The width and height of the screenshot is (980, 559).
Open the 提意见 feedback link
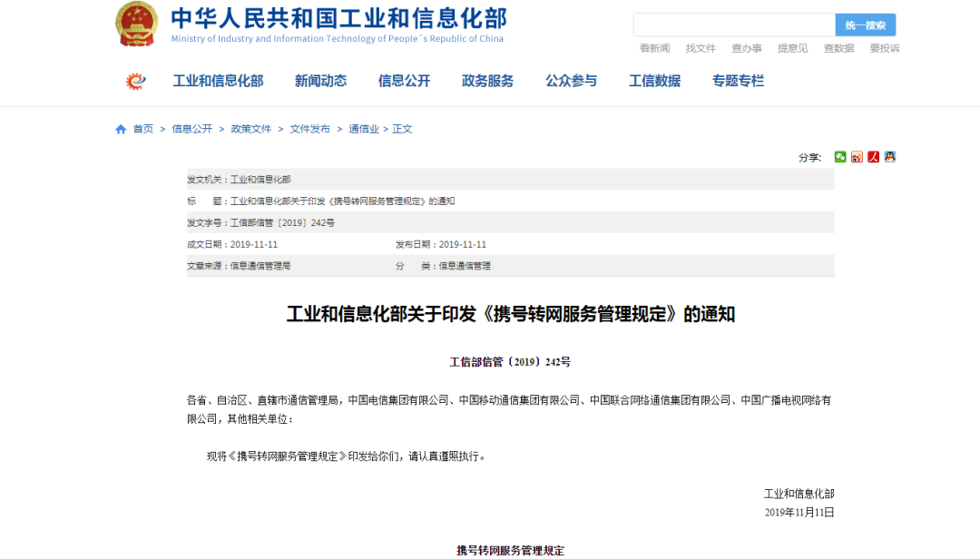pos(792,48)
